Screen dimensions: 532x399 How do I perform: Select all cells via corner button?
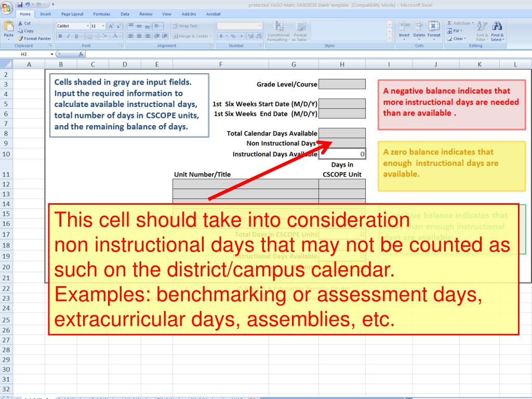tap(6, 64)
